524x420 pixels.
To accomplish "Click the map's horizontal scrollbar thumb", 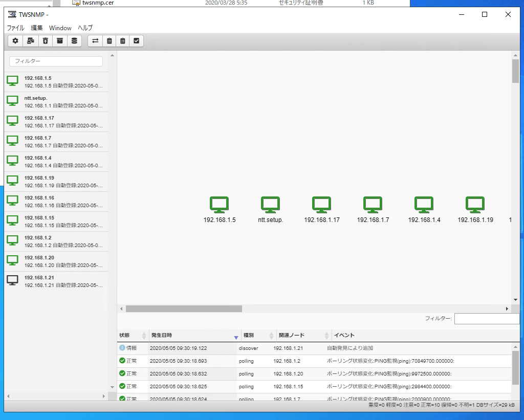I will [x=184, y=309].
